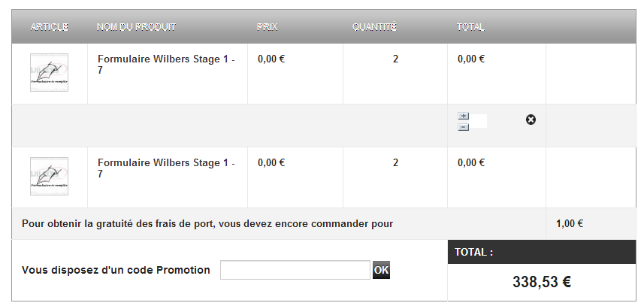Increase quantity with the plus icon
This screenshot has height=306, width=644.
(464, 117)
